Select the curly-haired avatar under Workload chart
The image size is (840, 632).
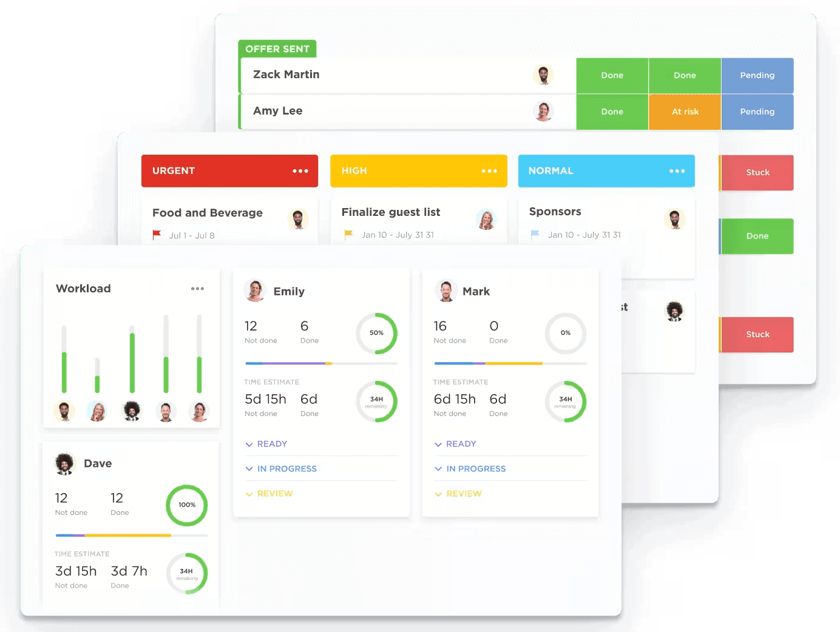click(x=132, y=411)
